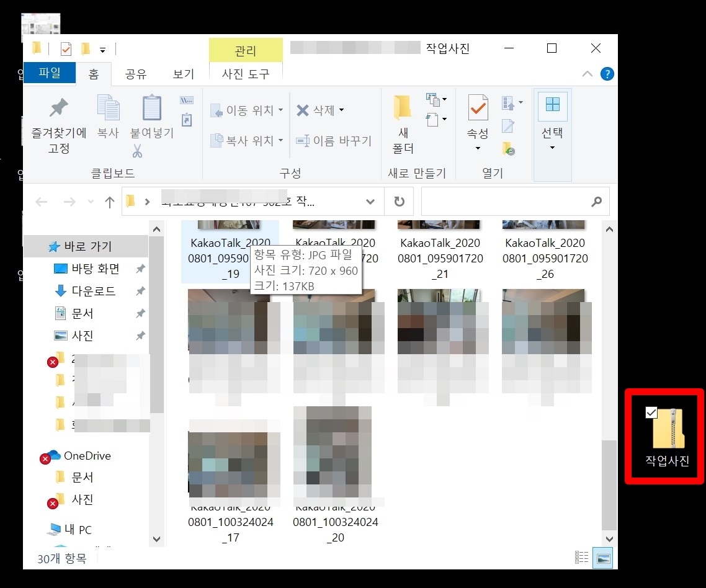Create a new folder with 새 폴더
Viewport: 706px width, 588px height.
[403, 125]
